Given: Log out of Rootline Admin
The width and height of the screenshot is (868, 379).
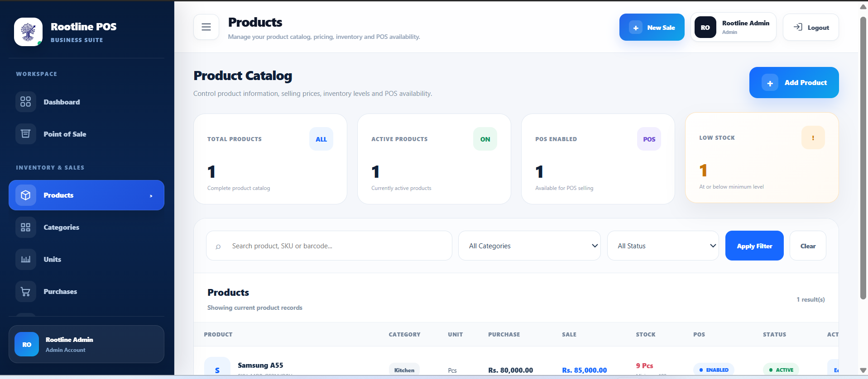Looking at the screenshot, I should pos(810,27).
